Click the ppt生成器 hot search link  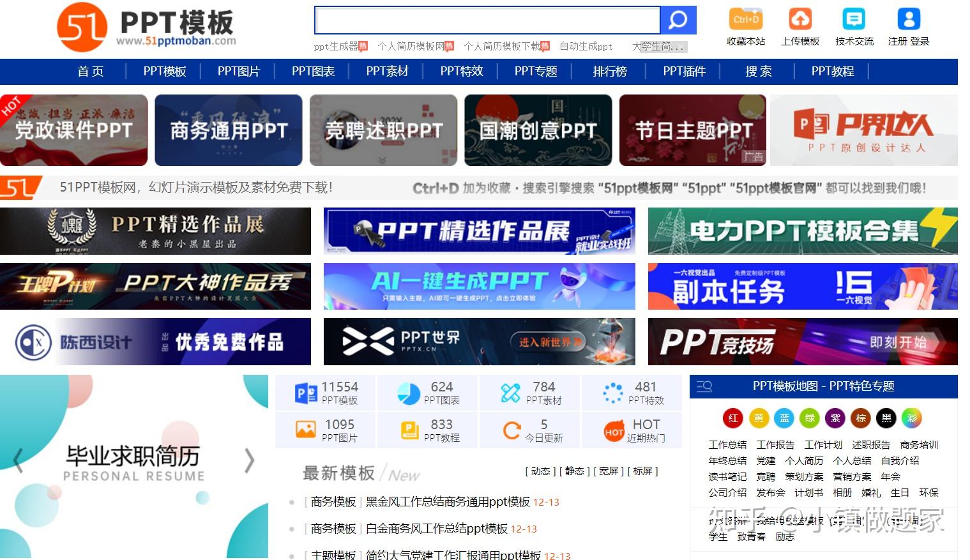pos(336,47)
